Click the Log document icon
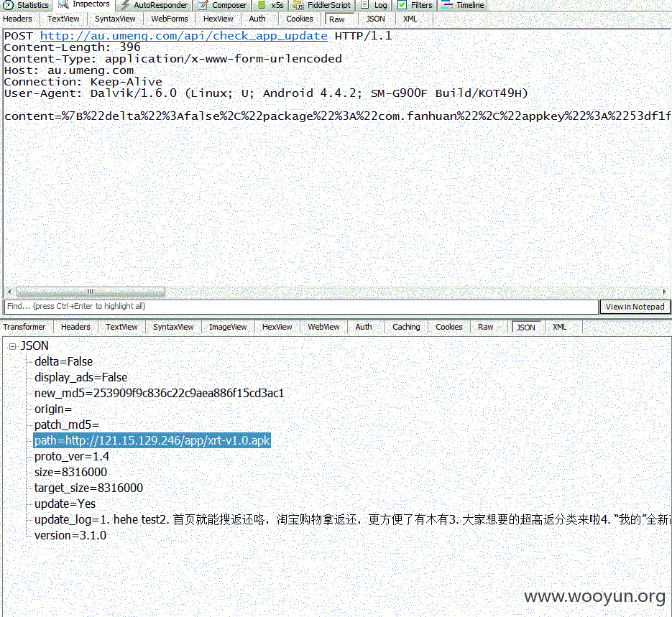 (364, 5)
